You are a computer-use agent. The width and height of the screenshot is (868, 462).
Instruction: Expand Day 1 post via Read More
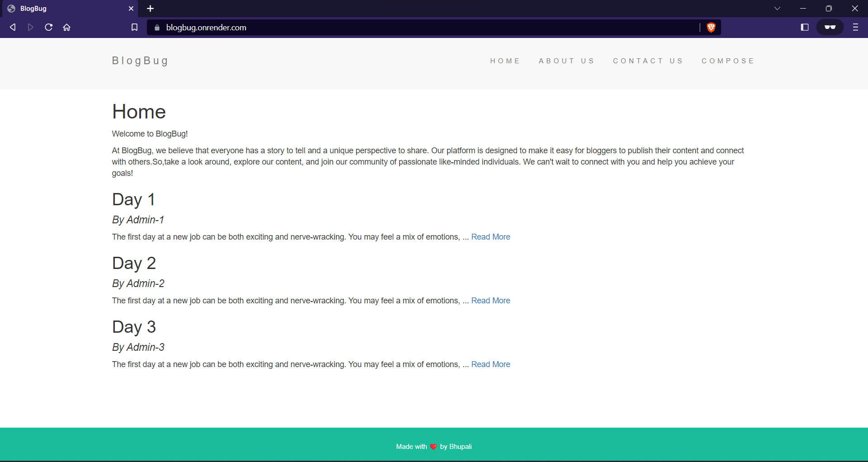coord(491,236)
